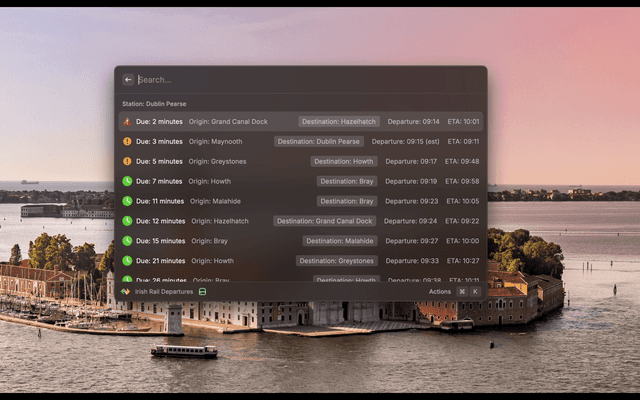Select the Greystones to Howth departure row
Image resolution: width=640 pixels, height=400 pixels.
pos(300,162)
